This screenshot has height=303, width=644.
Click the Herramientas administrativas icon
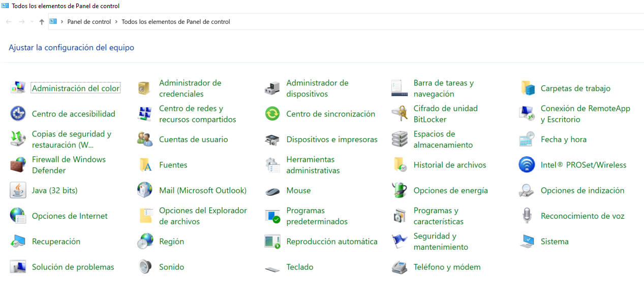(x=272, y=165)
